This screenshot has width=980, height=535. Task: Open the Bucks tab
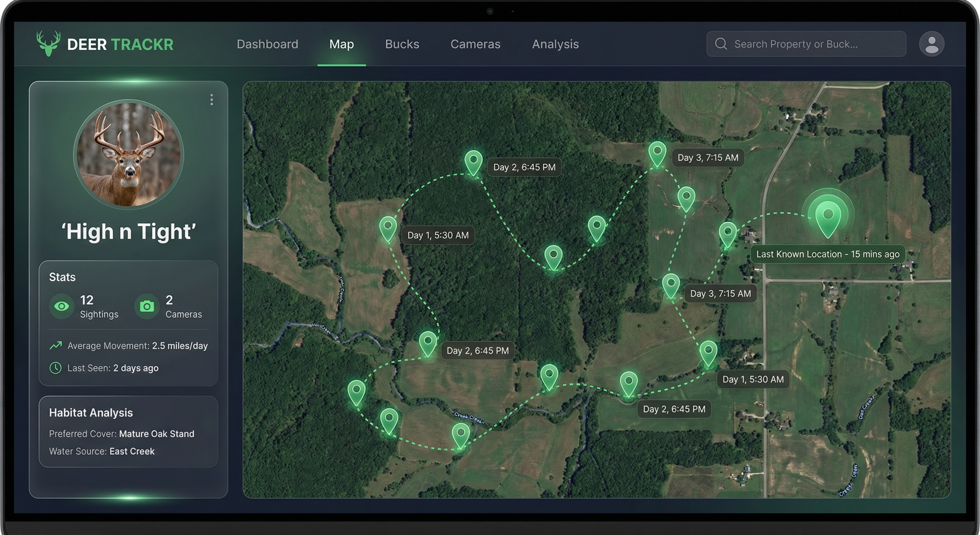click(402, 44)
